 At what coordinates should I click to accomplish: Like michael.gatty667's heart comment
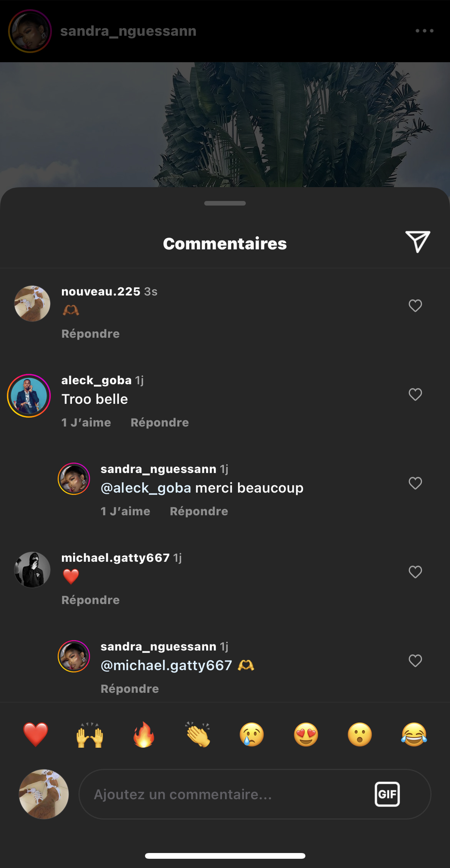tap(415, 572)
